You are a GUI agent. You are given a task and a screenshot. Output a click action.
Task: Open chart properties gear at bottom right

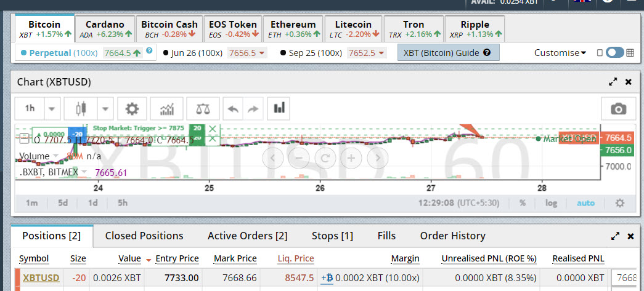[x=620, y=203]
